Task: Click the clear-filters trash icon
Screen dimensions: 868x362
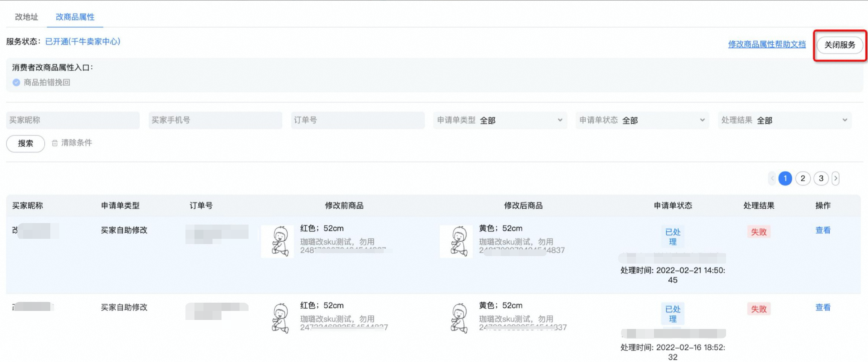Action: tap(55, 143)
